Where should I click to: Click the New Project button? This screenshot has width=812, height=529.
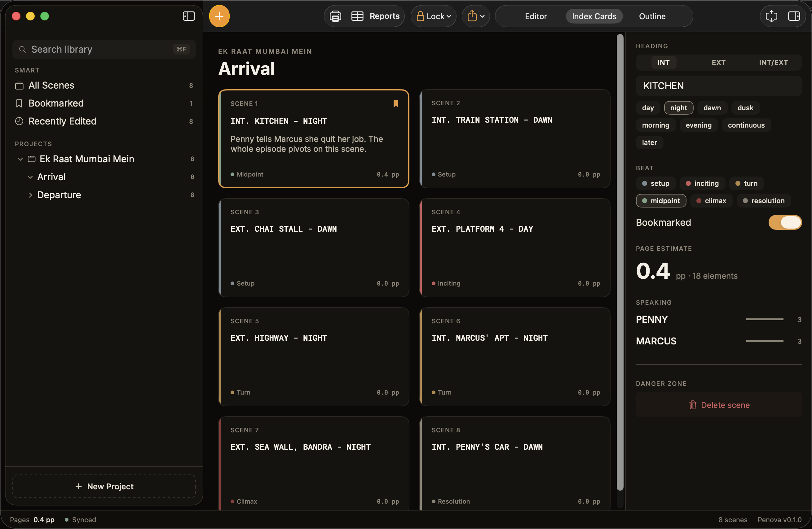coord(104,486)
